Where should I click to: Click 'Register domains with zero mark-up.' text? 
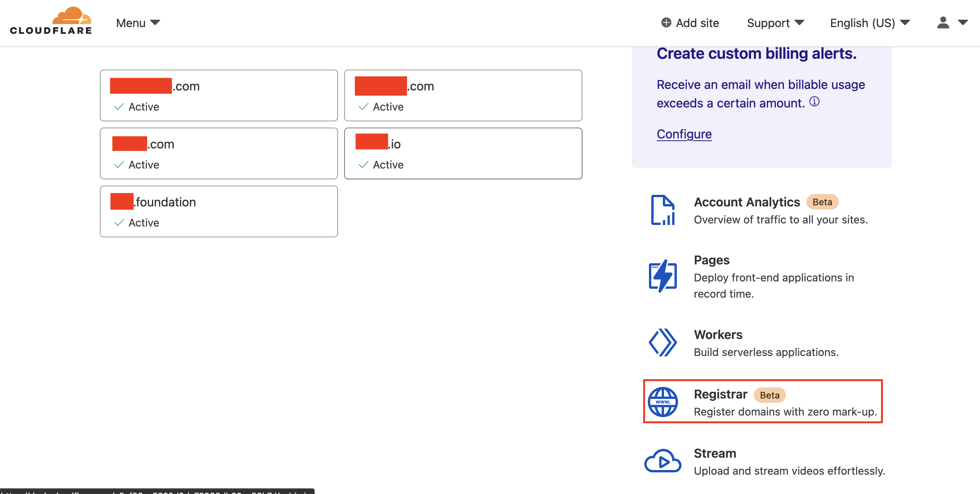785,412
